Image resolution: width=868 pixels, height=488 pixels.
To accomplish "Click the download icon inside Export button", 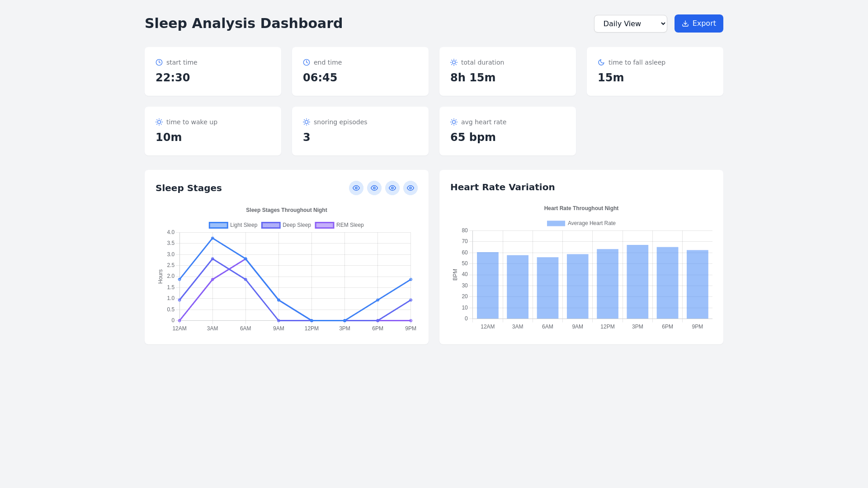I will (x=685, y=23).
